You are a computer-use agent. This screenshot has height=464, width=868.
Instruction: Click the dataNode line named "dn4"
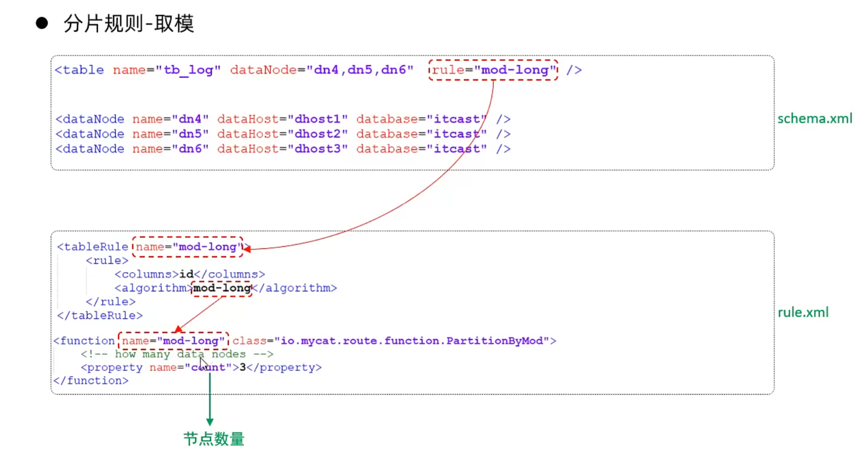tap(283, 119)
